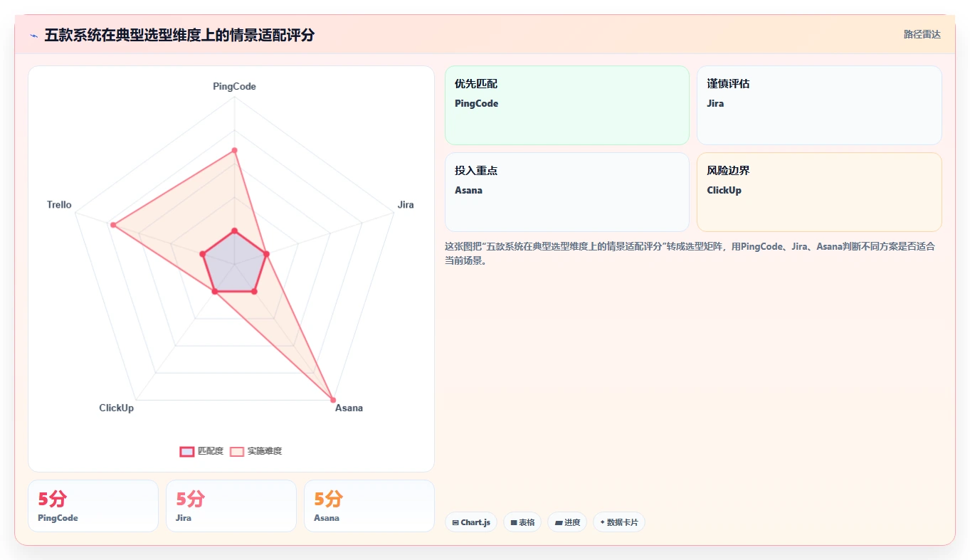The width and height of the screenshot is (970, 560).
Task: Select the 5分 Jira score card
Action: click(231, 506)
